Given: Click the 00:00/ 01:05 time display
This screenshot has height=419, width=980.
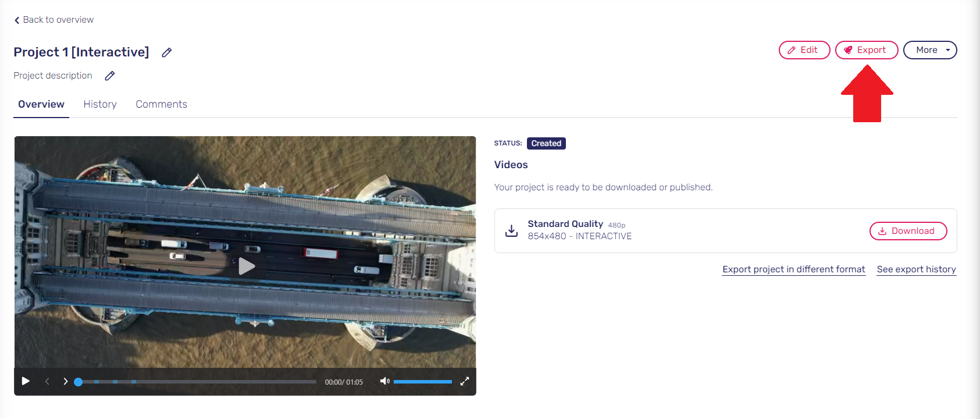Looking at the screenshot, I should tap(344, 382).
